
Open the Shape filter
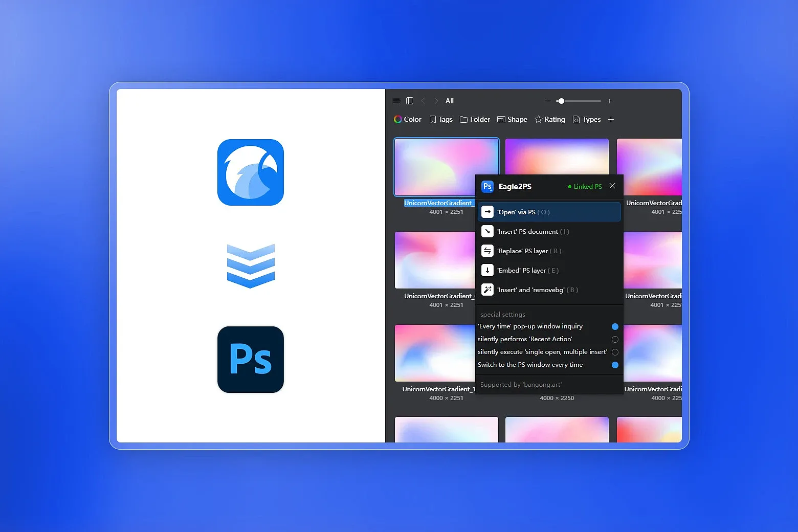(x=512, y=119)
